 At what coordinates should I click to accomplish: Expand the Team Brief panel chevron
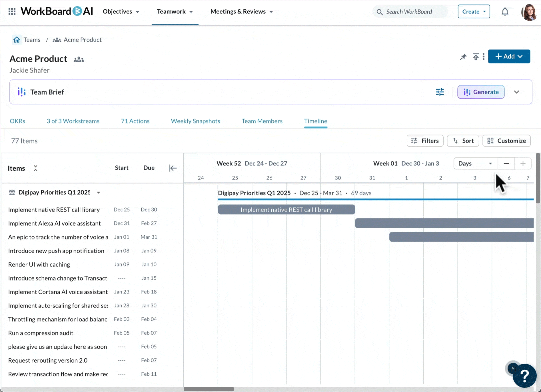pyautogui.click(x=516, y=92)
